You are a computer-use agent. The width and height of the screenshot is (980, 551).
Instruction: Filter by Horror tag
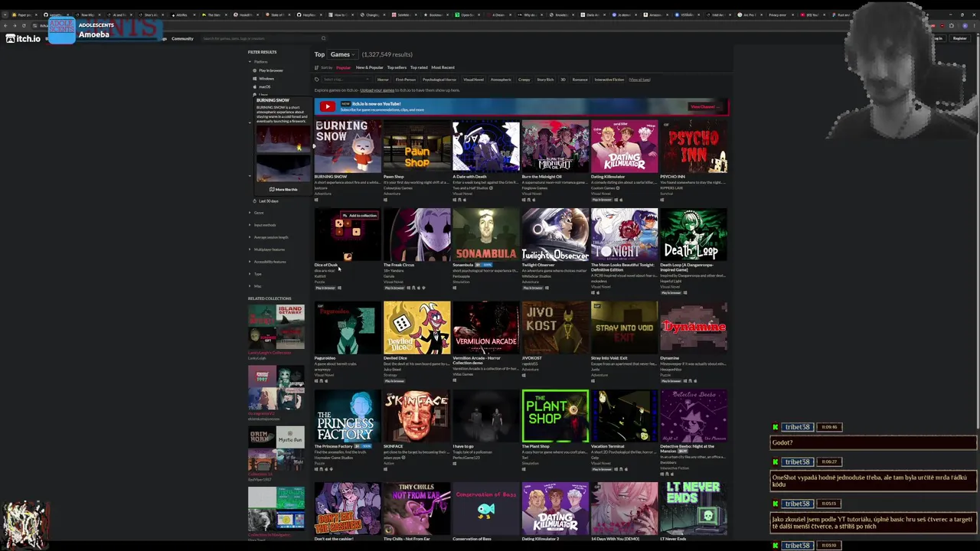pyautogui.click(x=383, y=80)
